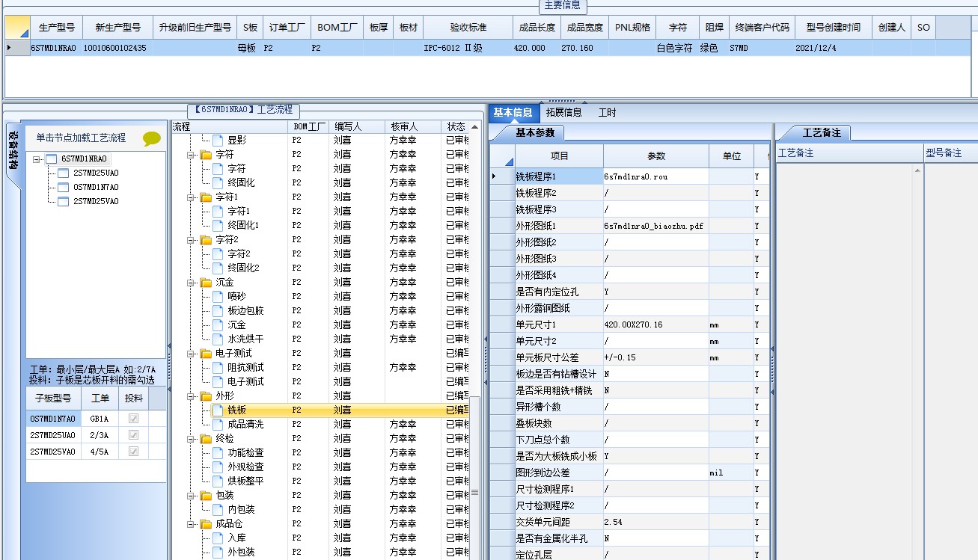Click the 子板型号 column header
Screen dimensions: 978x560
[x=53, y=399]
